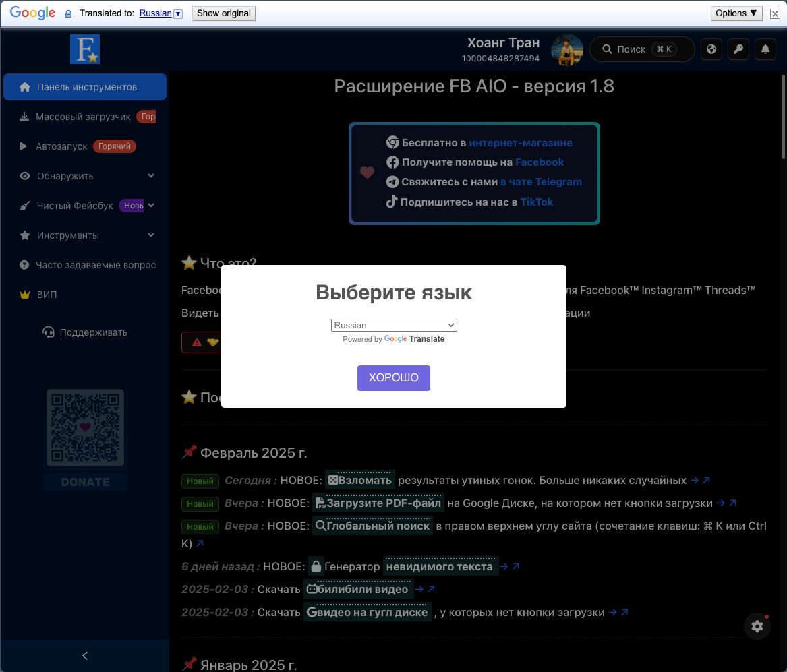Viewport: 787px width, 672px height.
Task: Expand the Обнаружить sidebar section
Action: pyautogui.click(x=85, y=175)
